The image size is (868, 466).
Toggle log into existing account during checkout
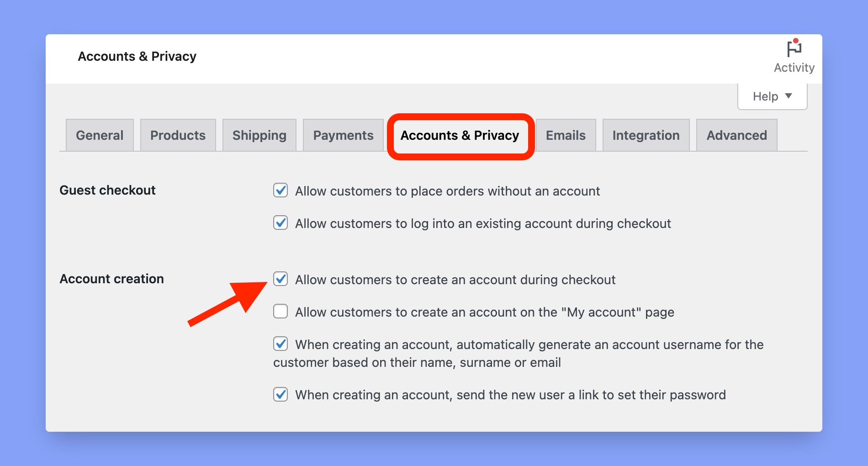(281, 222)
